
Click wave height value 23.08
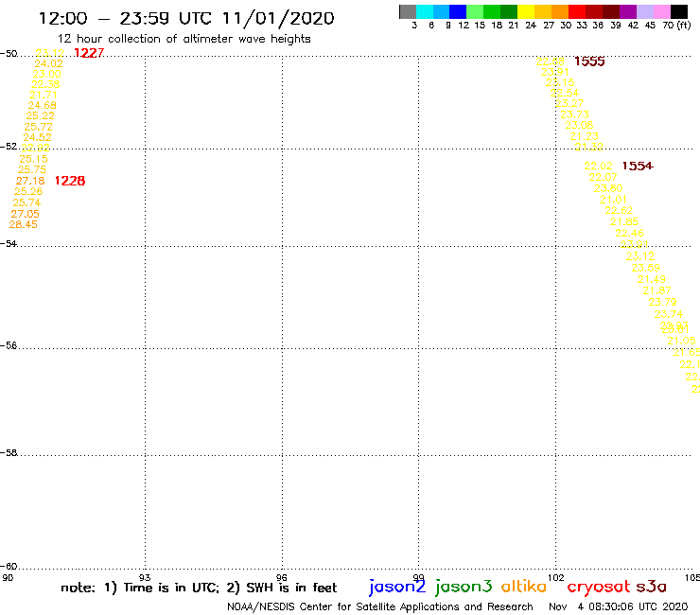580,125
